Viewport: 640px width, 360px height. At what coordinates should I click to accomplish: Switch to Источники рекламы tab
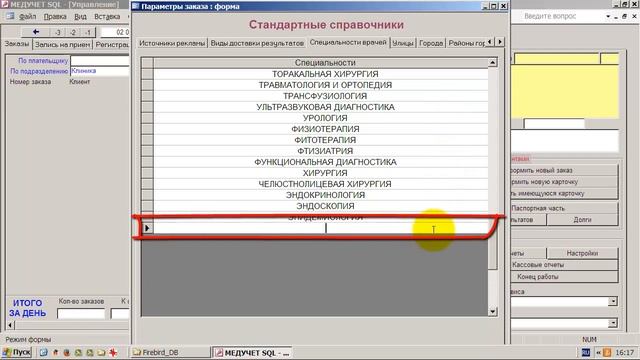(172, 43)
